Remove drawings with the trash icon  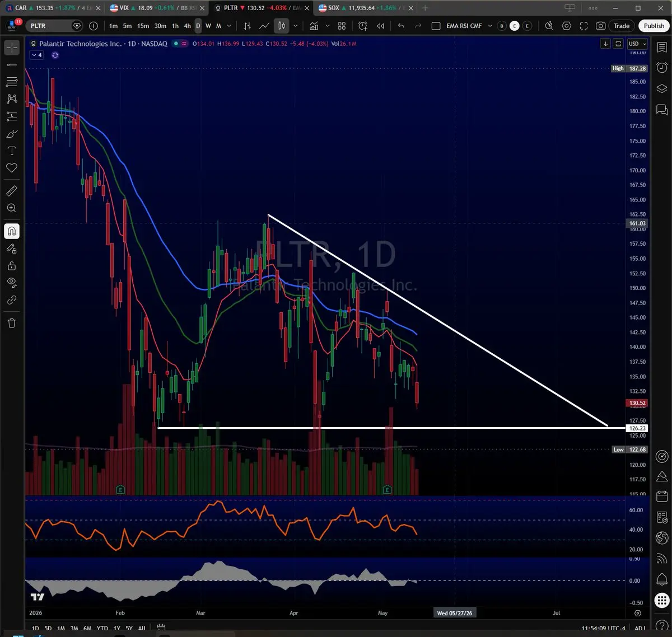pyautogui.click(x=12, y=323)
